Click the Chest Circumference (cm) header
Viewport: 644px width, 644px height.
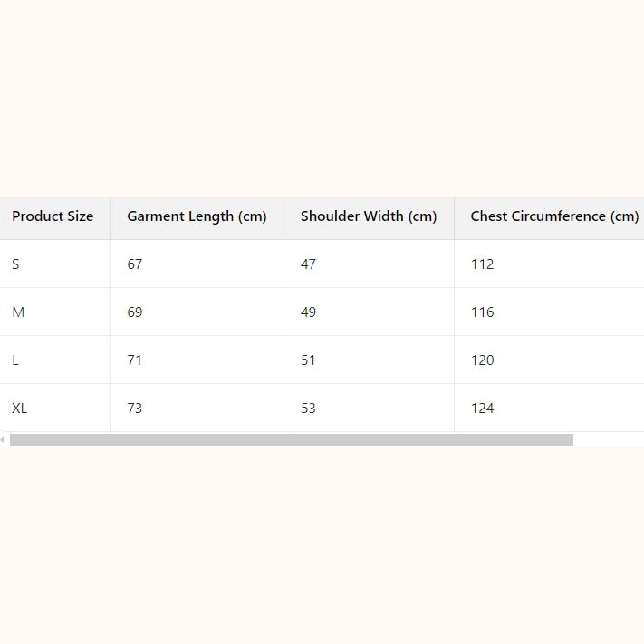tap(553, 216)
